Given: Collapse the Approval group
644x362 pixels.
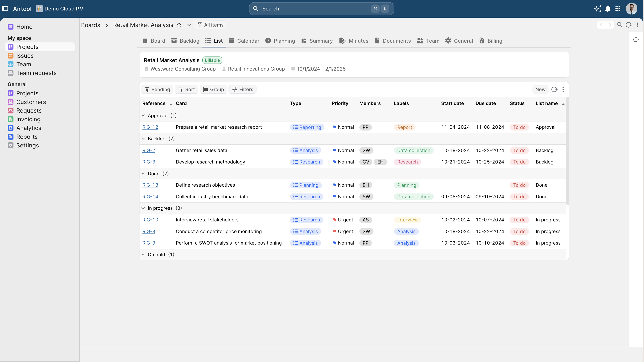Looking at the screenshot, I should (143, 115).
